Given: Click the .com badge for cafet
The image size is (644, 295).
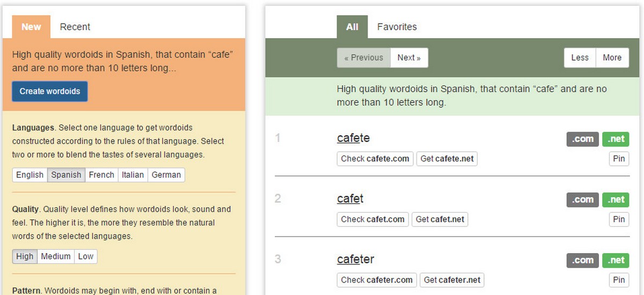Looking at the screenshot, I should click(x=582, y=200).
